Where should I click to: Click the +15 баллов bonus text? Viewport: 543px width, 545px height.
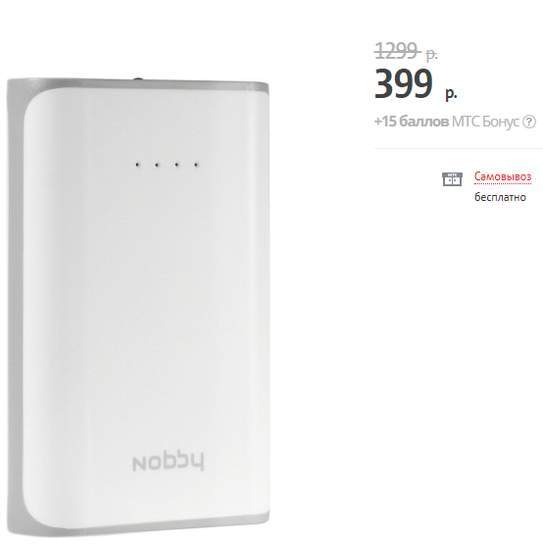coord(412,122)
